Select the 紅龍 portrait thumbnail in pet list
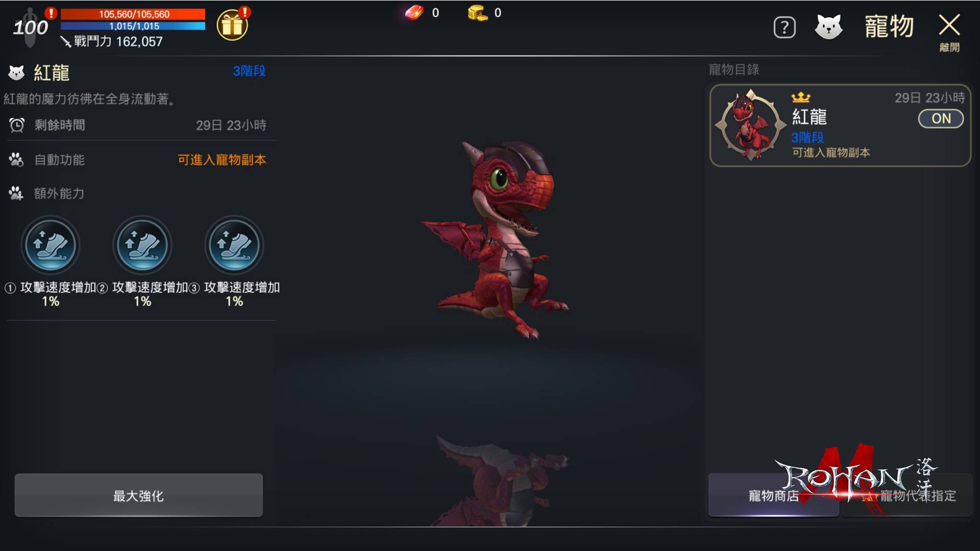This screenshot has height=551, width=980. click(x=750, y=125)
